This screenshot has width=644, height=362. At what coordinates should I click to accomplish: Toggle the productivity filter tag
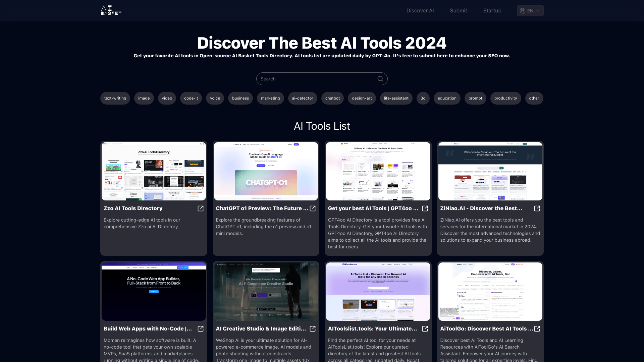[505, 98]
